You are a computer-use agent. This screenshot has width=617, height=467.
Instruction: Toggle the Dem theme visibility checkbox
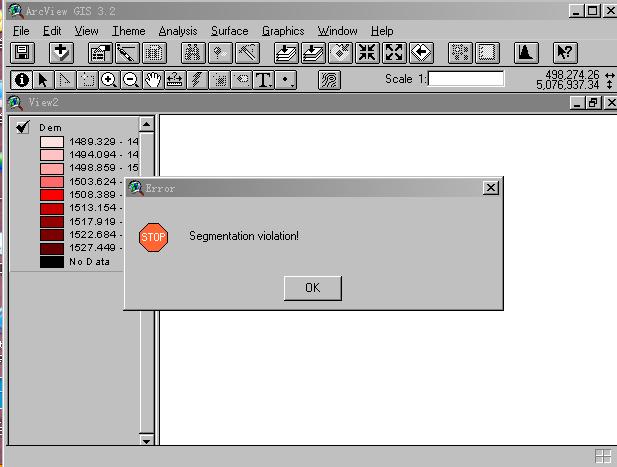[x=22, y=127]
